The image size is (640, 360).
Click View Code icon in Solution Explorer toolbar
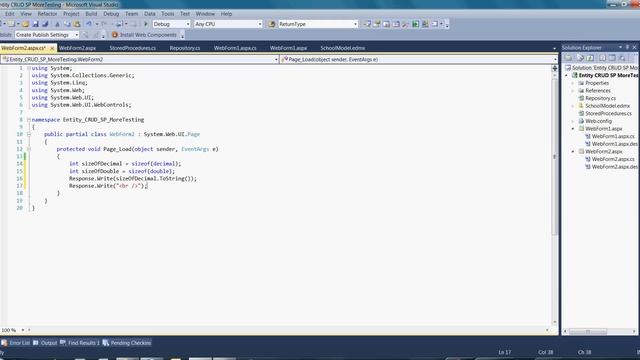(602, 58)
